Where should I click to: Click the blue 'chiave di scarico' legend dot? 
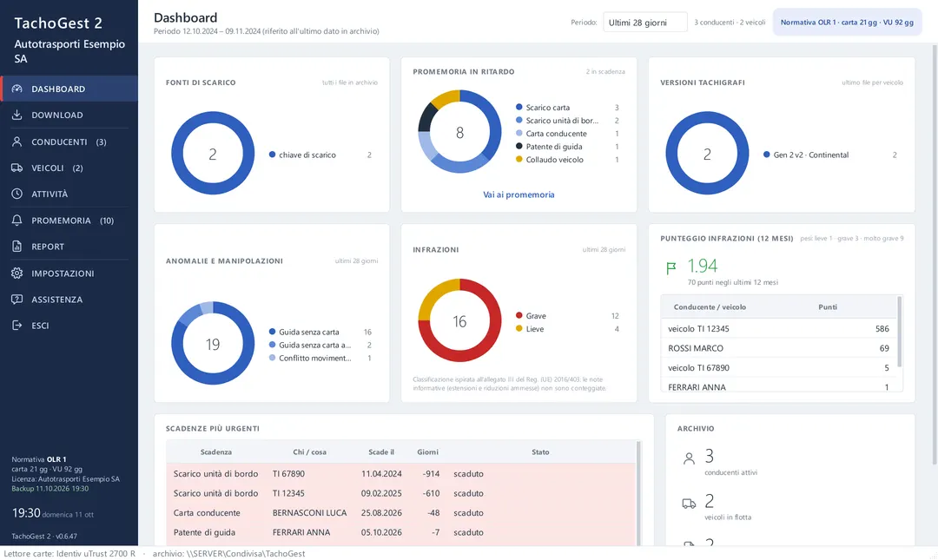272,155
